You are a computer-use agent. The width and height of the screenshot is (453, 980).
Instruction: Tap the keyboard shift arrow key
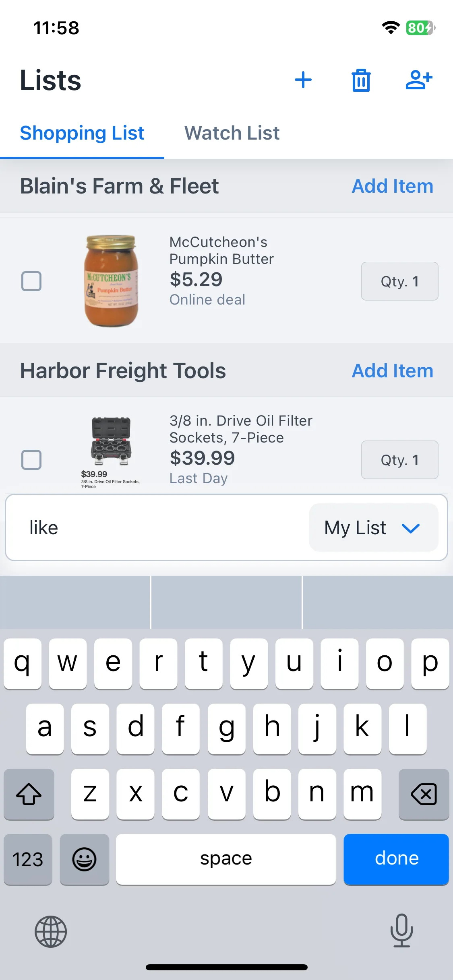(29, 794)
